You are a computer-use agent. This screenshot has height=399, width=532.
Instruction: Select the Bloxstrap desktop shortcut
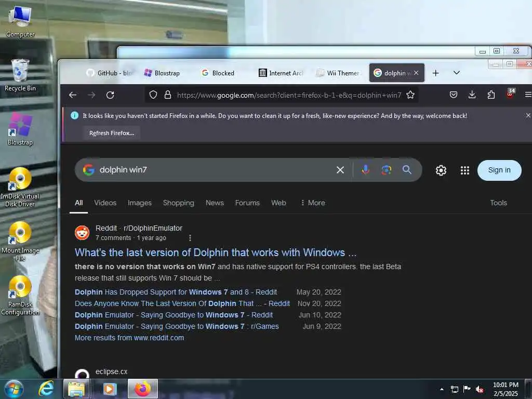[20, 129]
